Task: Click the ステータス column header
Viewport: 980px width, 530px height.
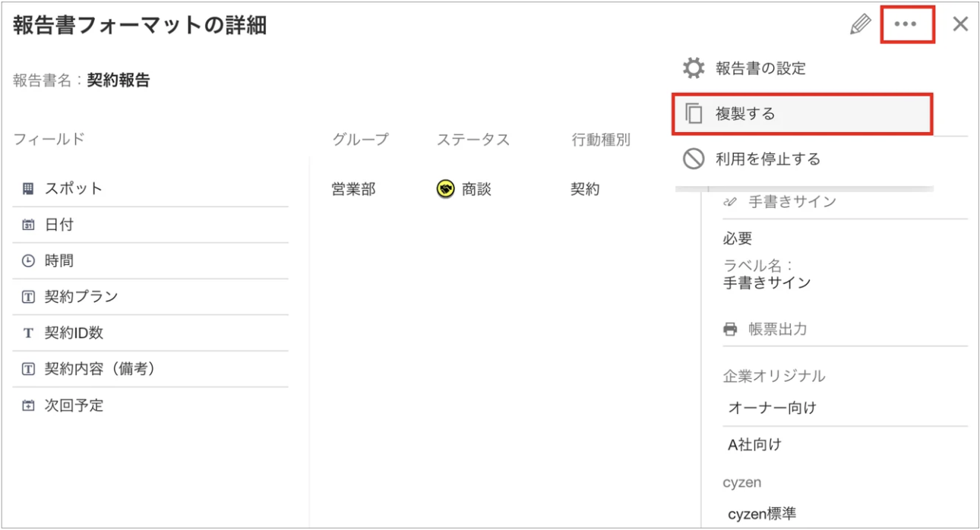Action: click(473, 140)
